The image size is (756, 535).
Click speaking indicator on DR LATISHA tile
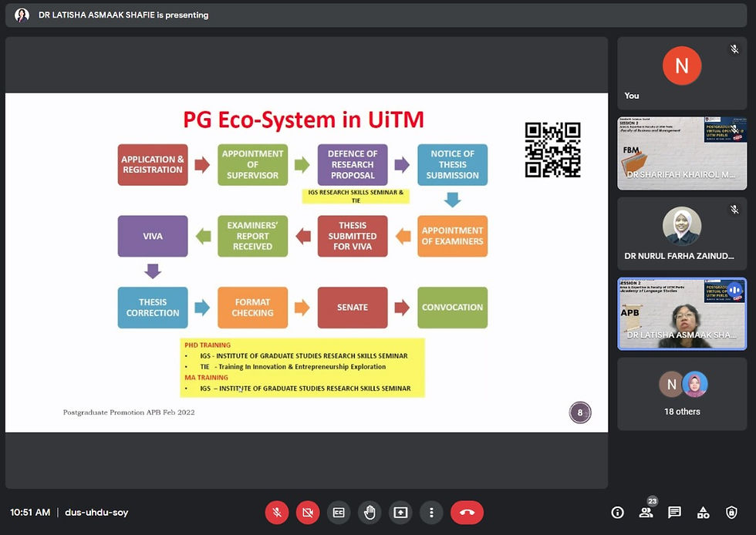[x=734, y=290]
